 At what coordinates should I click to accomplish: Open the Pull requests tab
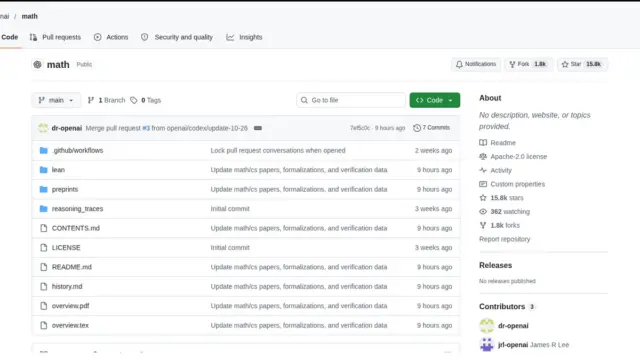[x=55, y=37]
